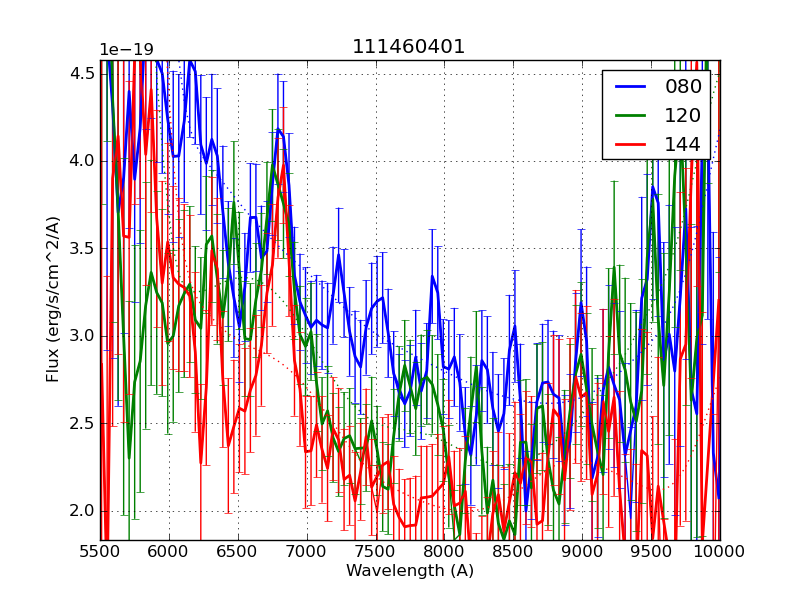Screen dimensions: 800x600
Task: Click the 5500 x-axis tick label
Action: [100, 552]
